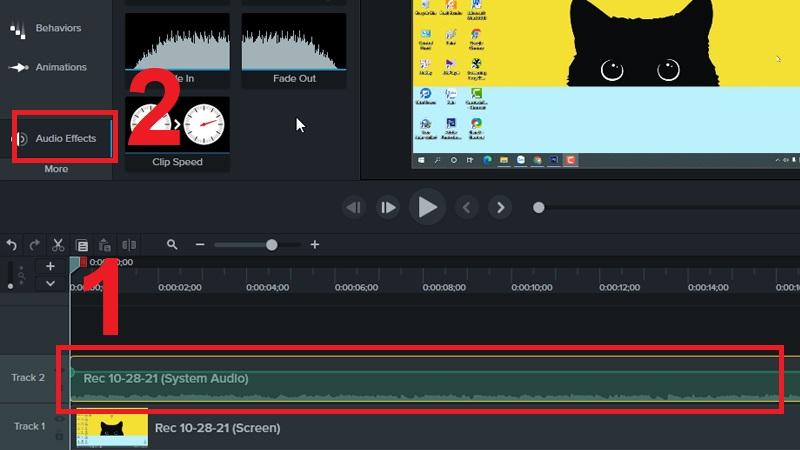Click timeline ruler at 0:00:08;00
Viewport: 800px width, 450px height.
tap(444, 287)
